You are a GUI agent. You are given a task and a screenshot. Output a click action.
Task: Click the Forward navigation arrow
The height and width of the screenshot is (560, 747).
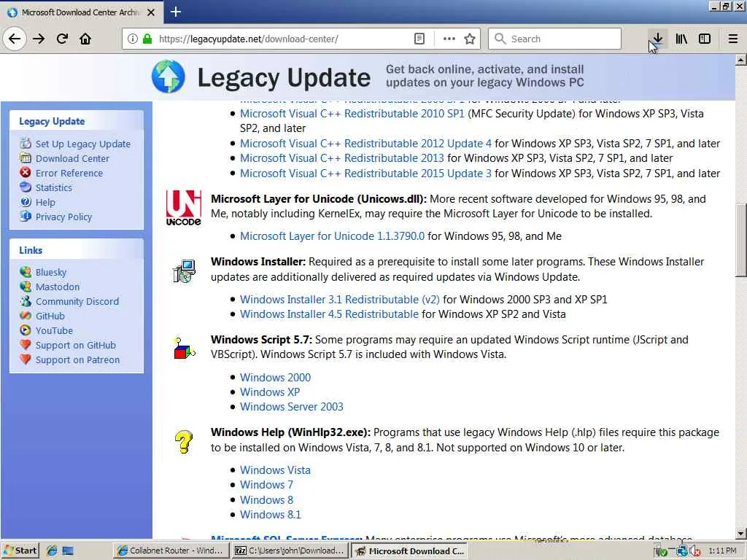(39, 39)
